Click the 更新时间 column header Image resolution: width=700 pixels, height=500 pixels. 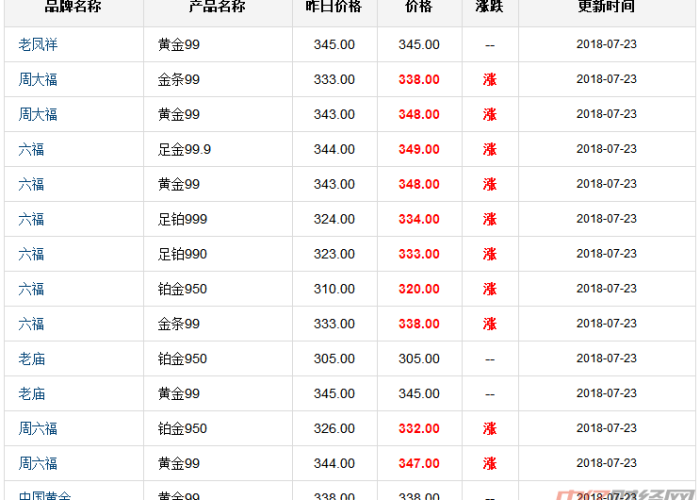pyautogui.click(x=606, y=7)
